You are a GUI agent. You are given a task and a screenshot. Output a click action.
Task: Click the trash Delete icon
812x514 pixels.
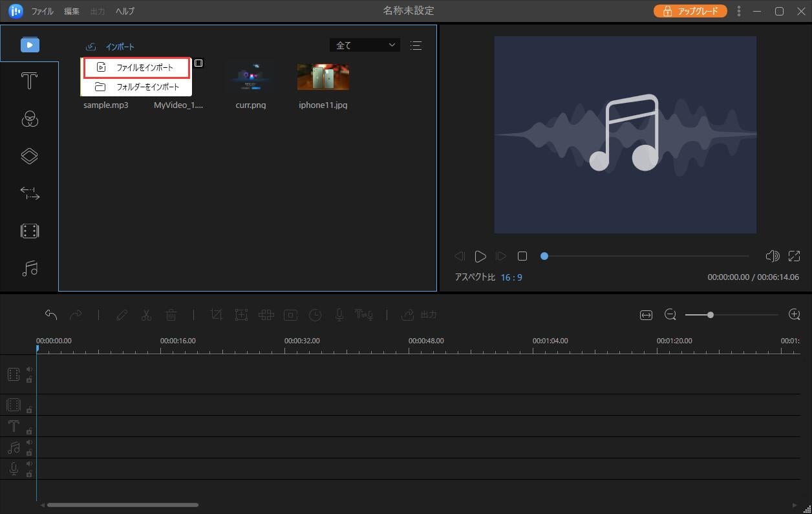tap(171, 315)
